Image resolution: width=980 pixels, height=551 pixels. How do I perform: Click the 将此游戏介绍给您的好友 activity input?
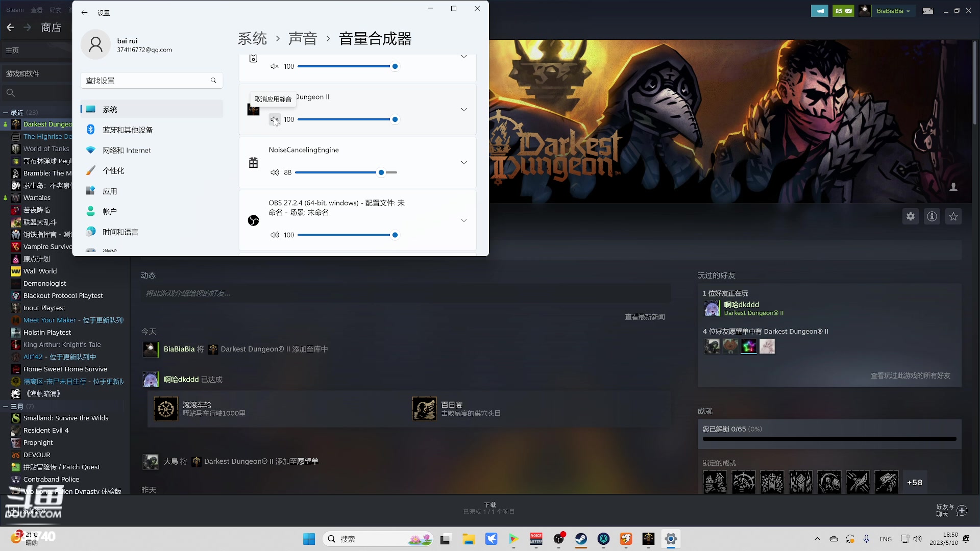tap(406, 293)
